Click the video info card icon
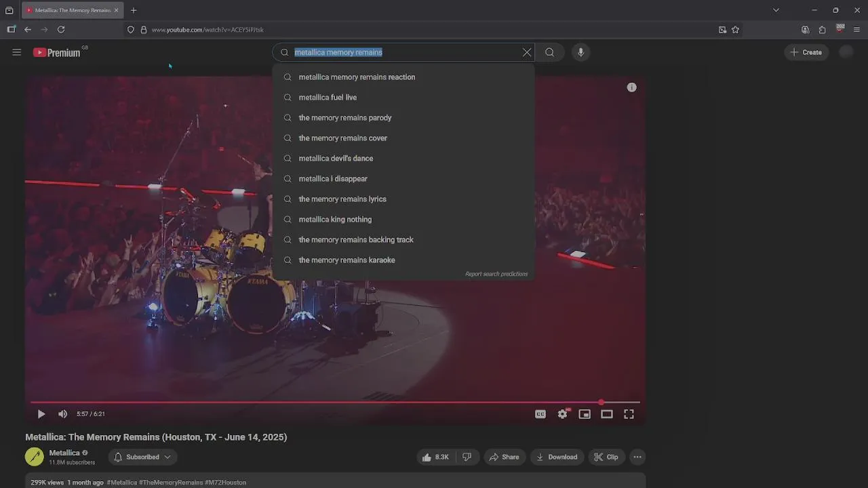The height and width of the screenshot is (488, 868). 632,87
